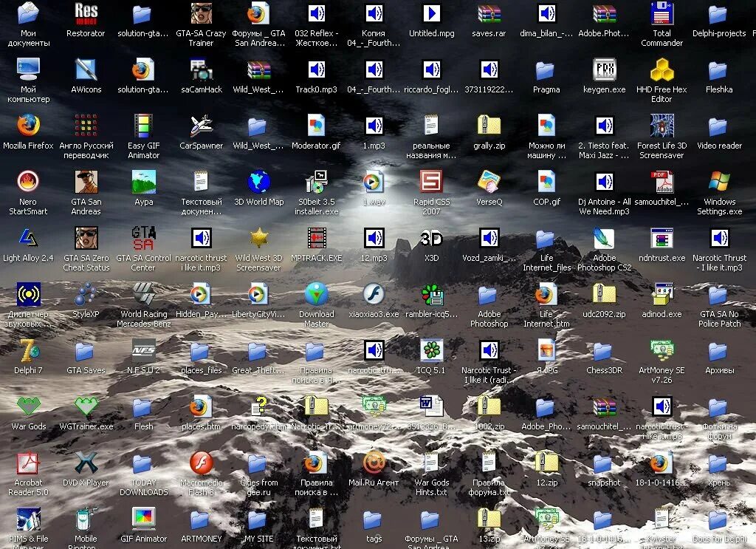This screenshot has height=549, width=756.
Task: Open Англо Русский переводчик icon
Action: 86,126
